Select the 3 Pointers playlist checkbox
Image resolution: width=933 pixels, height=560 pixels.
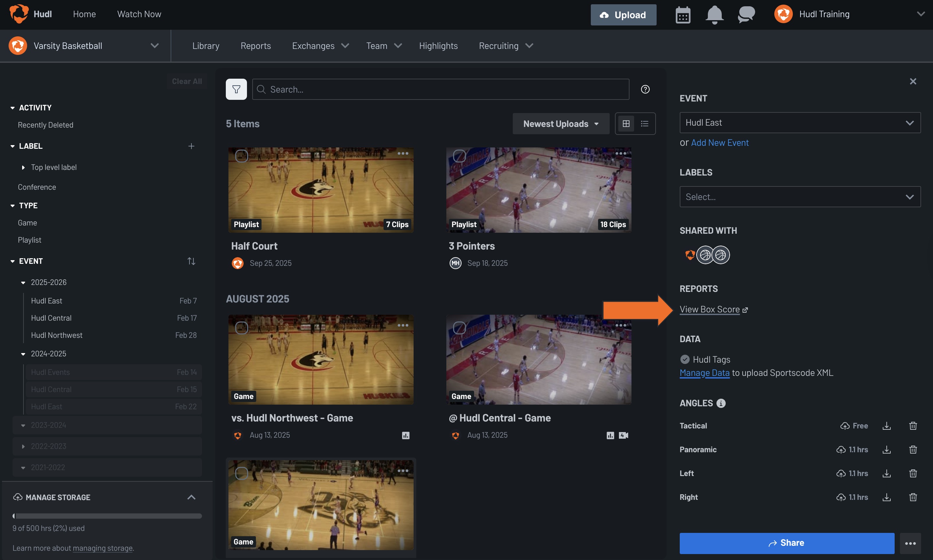tap(459, 156)
